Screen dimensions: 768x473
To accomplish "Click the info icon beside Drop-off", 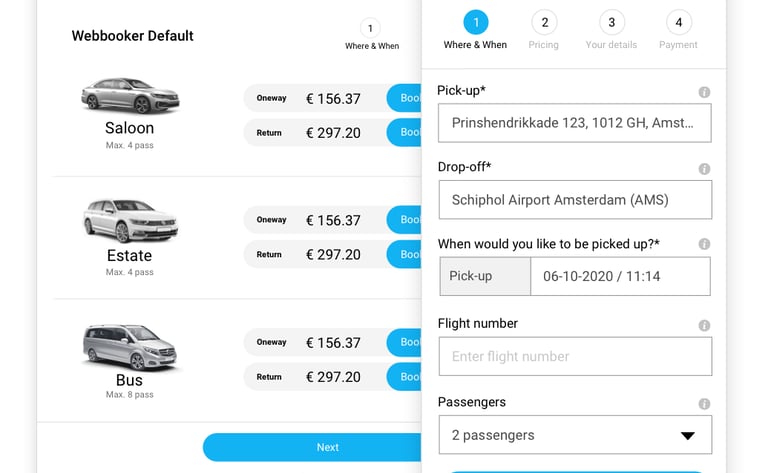I will 704,169.
